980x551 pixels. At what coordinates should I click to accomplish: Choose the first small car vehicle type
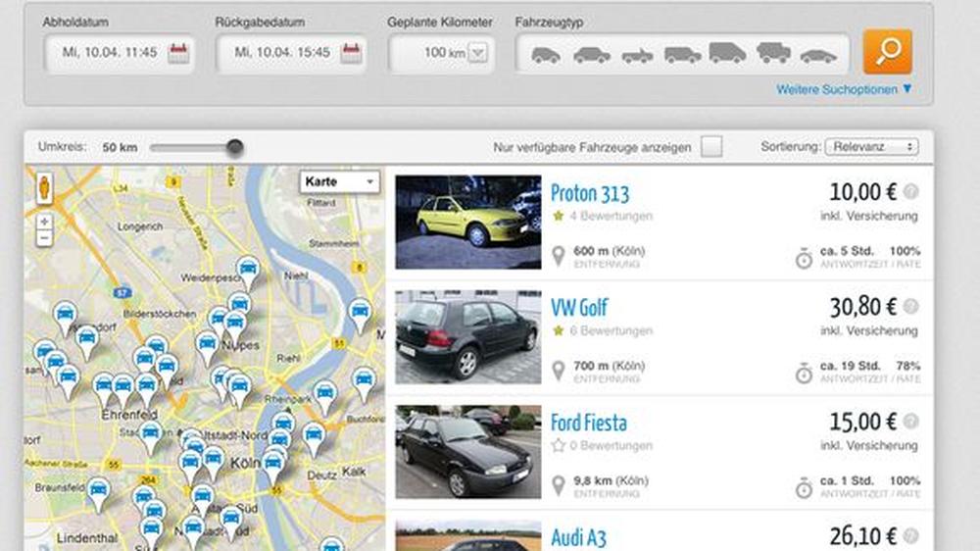click(x=546, y=56)
